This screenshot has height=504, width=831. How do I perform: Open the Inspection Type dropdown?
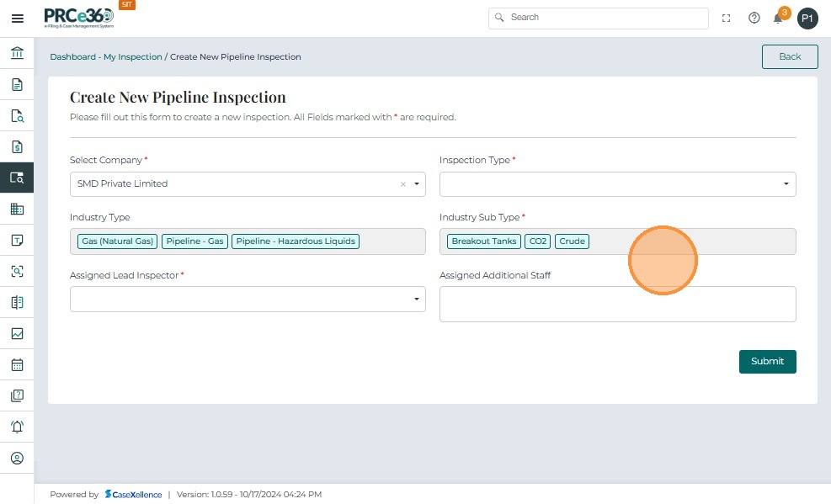617,184
